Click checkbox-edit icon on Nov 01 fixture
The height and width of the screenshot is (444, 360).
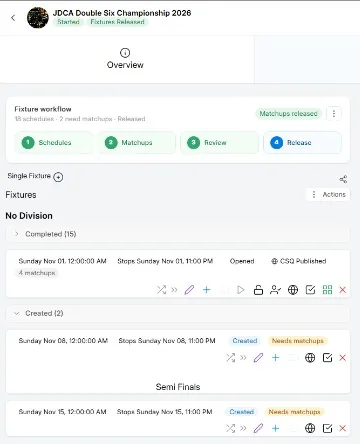pyautogui.click(x=310, y=290)
